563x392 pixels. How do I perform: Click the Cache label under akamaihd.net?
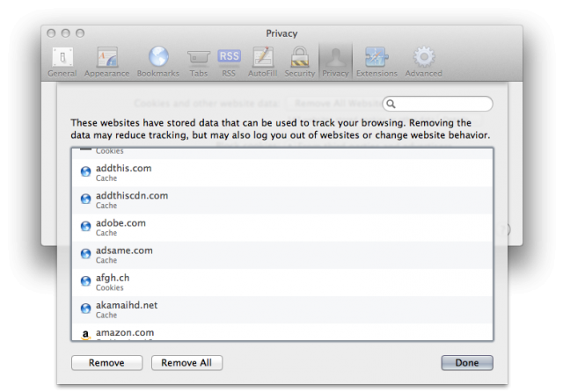(x=106, y=316)
